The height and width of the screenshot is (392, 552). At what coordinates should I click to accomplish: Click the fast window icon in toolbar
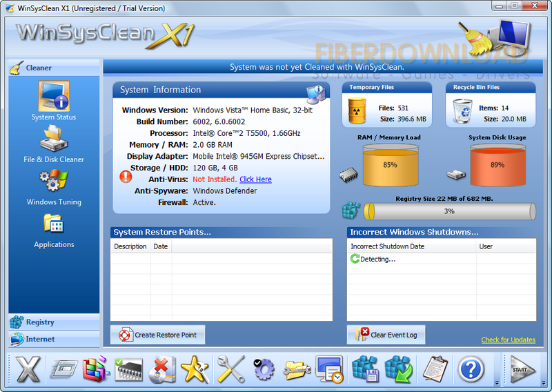click(x=63, y=369)
